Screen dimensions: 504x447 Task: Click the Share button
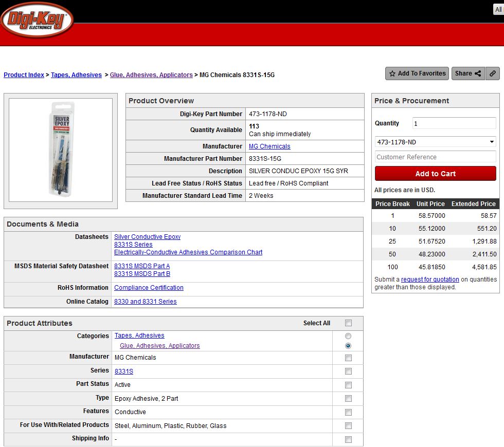(467, 73)
